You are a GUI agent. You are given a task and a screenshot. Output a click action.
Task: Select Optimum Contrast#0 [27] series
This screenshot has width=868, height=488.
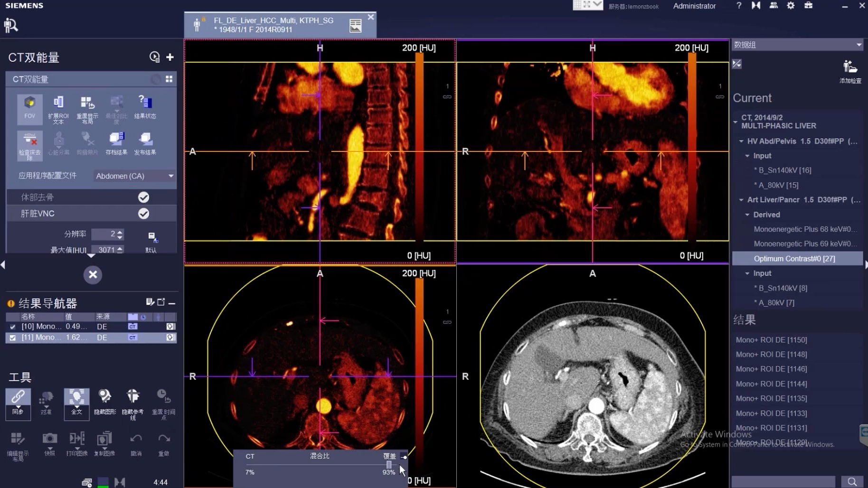point(797,259)
